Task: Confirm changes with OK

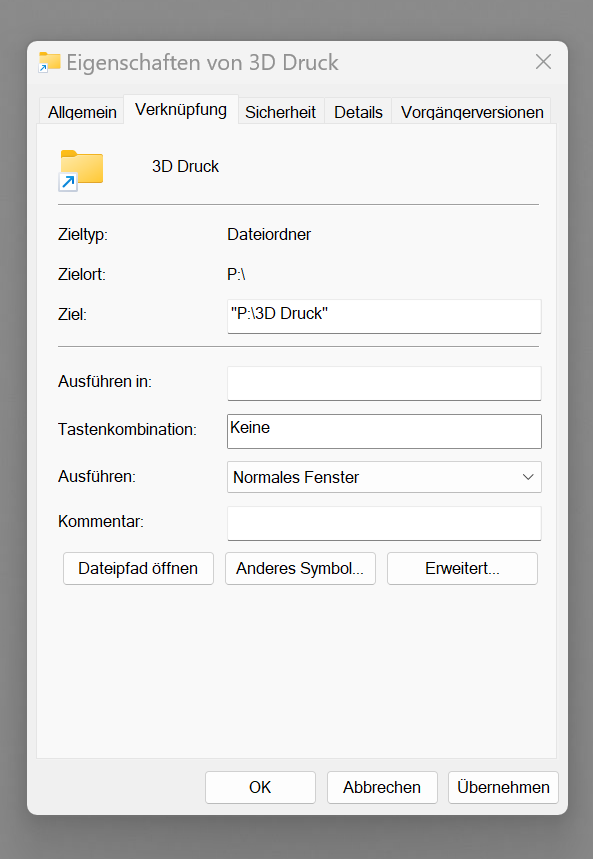Action: (x=260, y=787)
